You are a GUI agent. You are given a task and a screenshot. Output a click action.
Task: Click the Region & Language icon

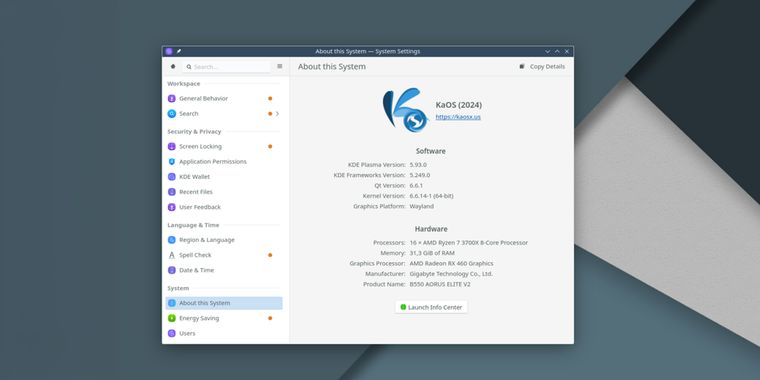(x=172, y=240)
